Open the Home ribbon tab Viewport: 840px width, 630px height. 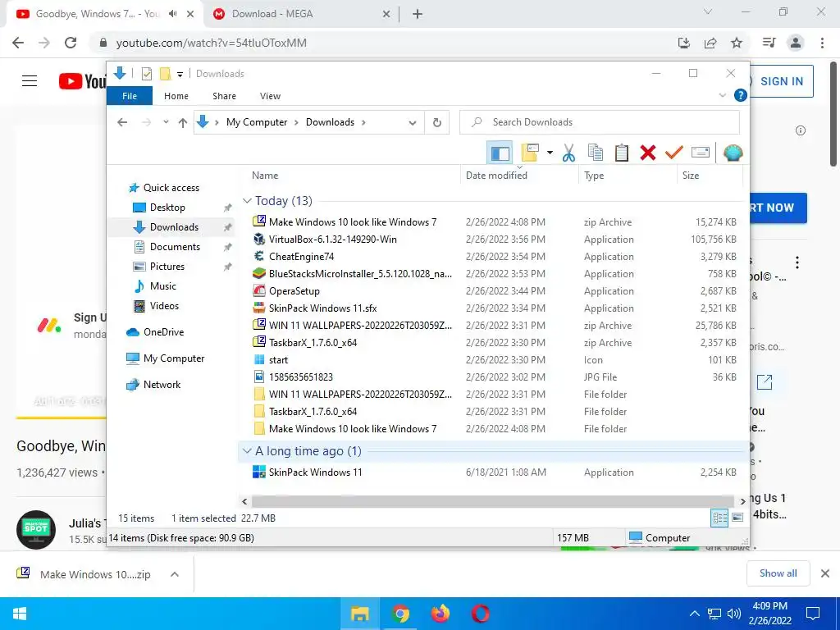click(176, 96)
